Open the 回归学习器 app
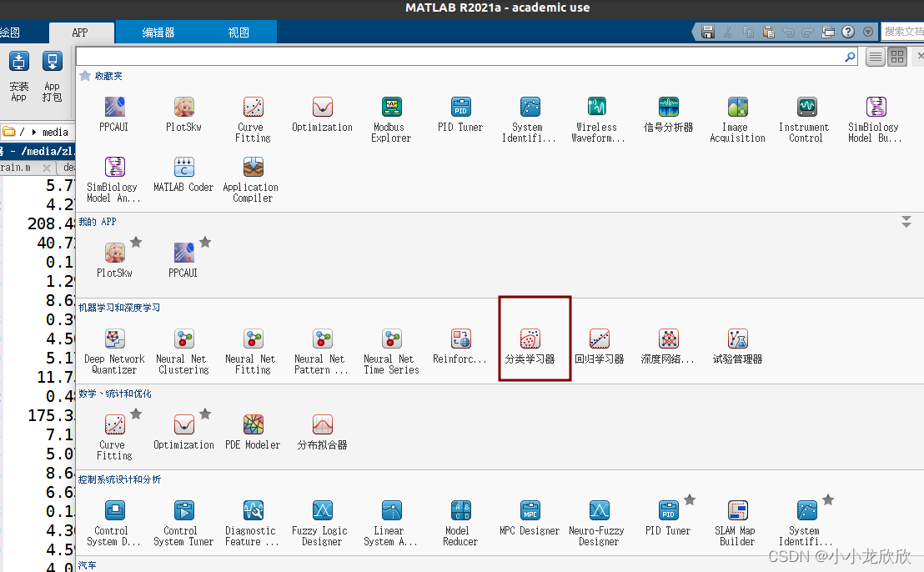The width and height of the screenshot is (924, 572). tap(600, 346)
